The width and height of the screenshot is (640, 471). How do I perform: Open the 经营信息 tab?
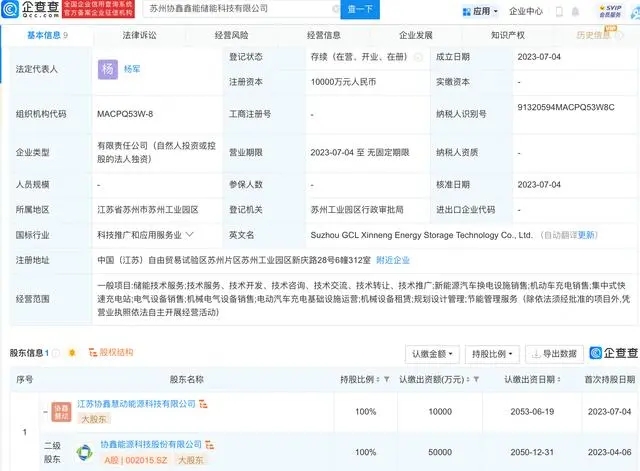click(x=324, y=36)
